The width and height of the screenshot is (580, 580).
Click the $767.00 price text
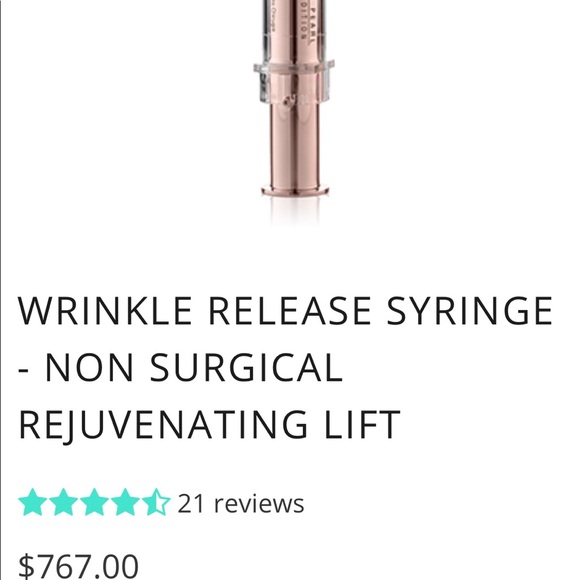tap(78, 566)
